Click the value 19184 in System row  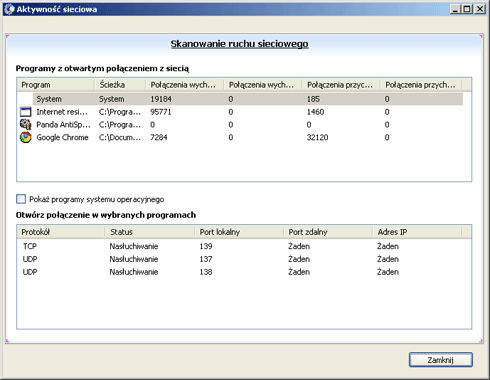tap(161, 99)
